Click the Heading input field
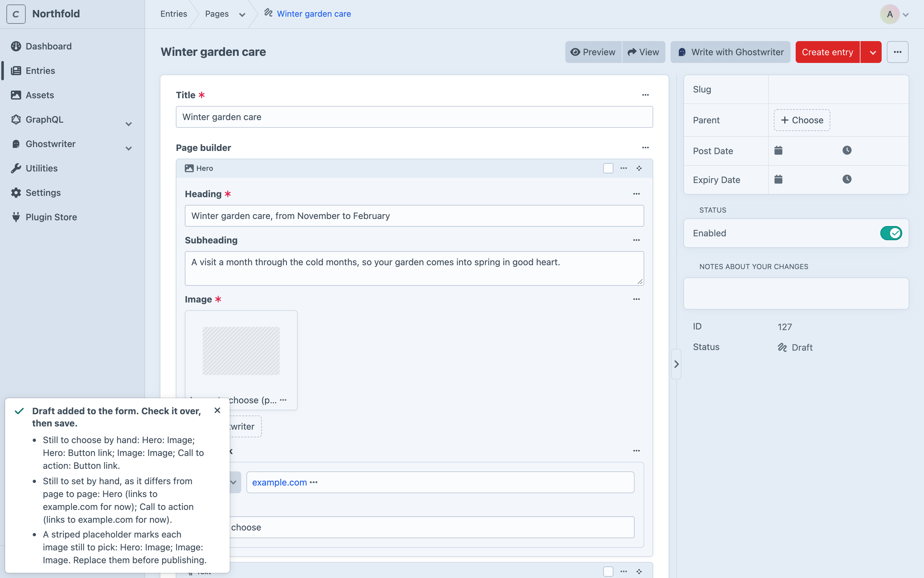 [x=414, y=215]
